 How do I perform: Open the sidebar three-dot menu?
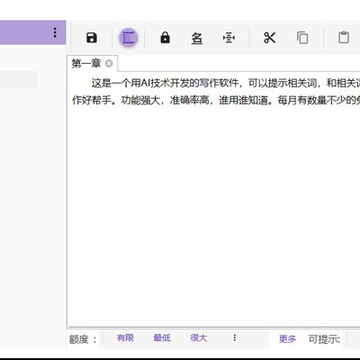55,32
